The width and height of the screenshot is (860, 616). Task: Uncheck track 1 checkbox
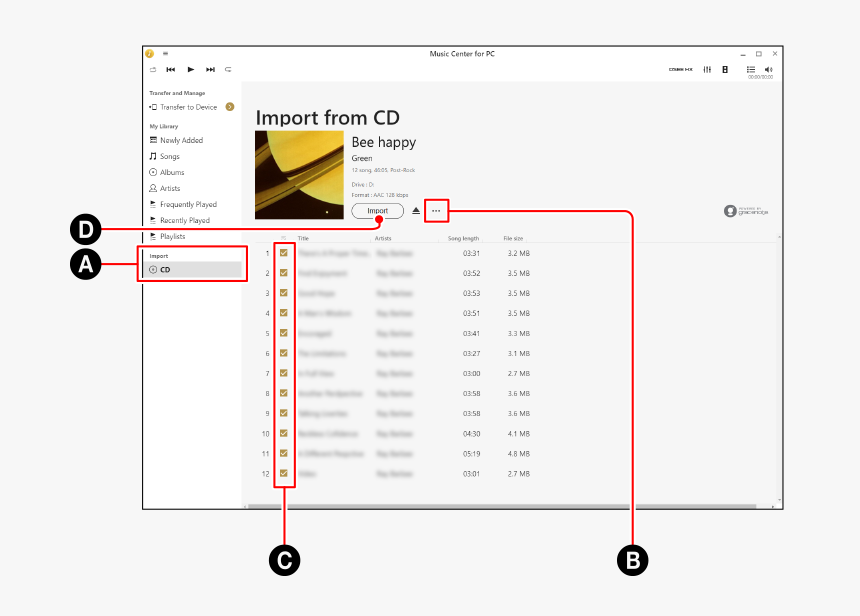point(284,253)
